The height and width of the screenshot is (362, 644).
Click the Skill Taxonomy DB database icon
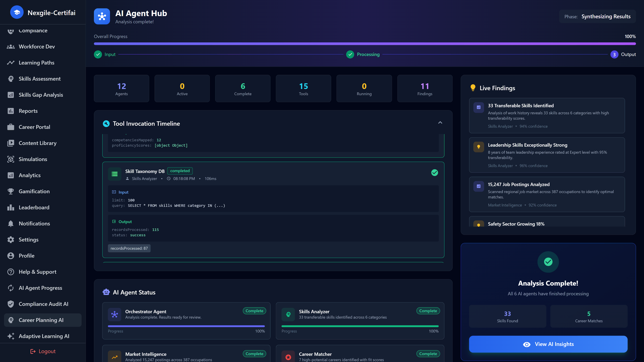tap(115, 174)
